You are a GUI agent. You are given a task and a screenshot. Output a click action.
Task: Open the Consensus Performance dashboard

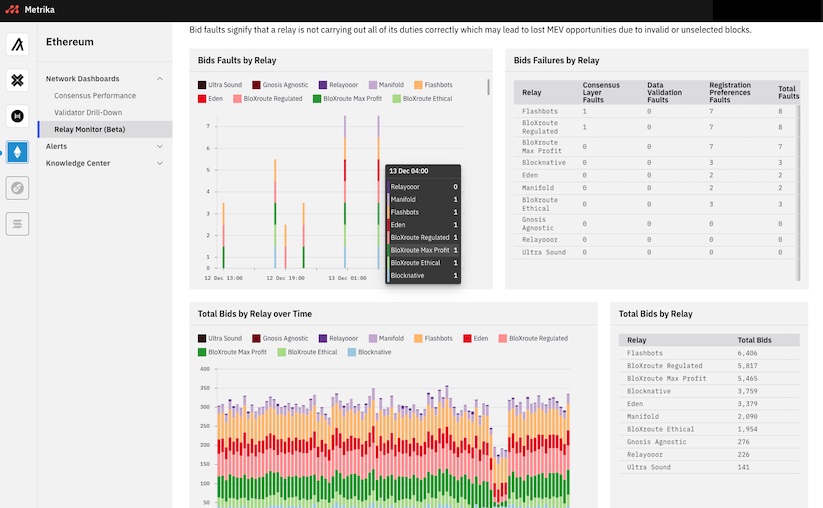click(94, 95)
